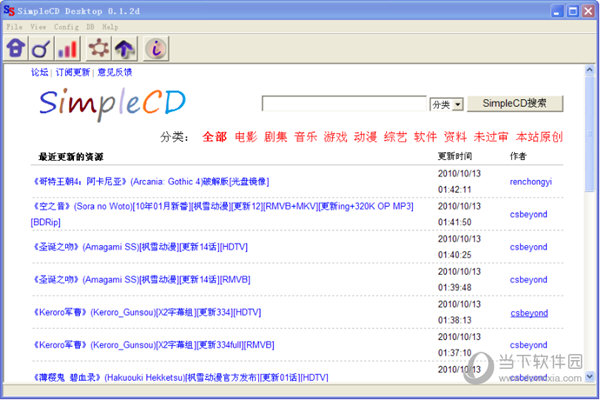Select the 游戏 category
The width and height of the screenshot is (600, 400).
tap(335, 137)
